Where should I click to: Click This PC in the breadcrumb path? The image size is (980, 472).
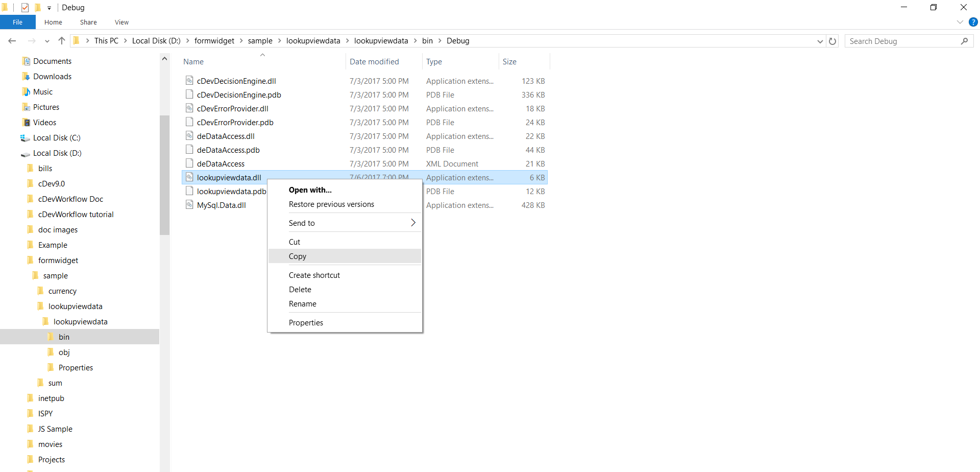click(106, 41)
